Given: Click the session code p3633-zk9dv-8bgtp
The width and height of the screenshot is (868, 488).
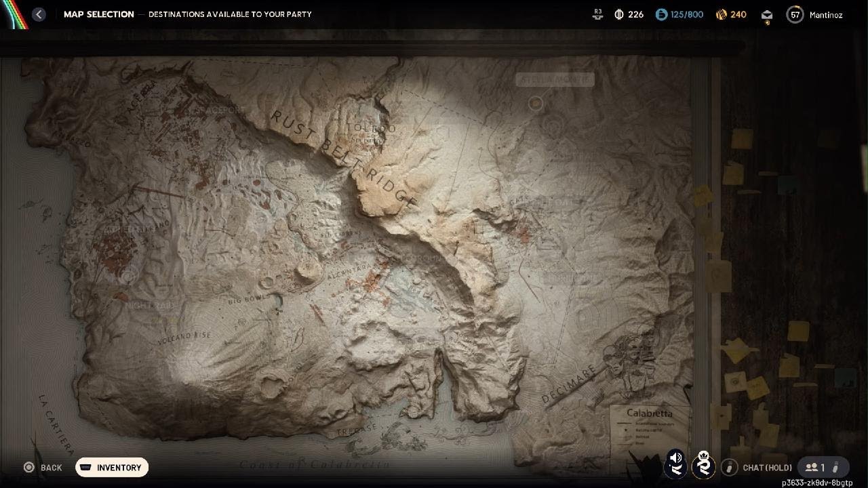Looking at the screenshot, I should 817,483.
